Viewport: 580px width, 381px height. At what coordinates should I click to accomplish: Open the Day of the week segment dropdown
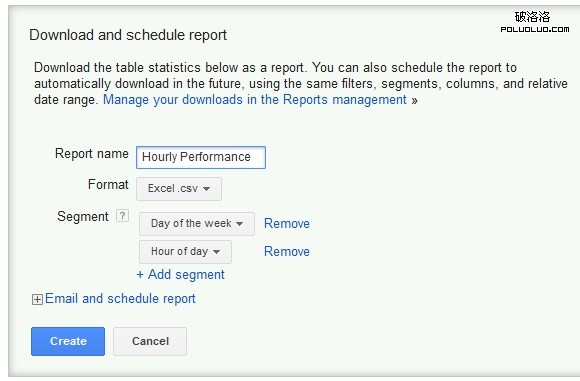(197, 224)
